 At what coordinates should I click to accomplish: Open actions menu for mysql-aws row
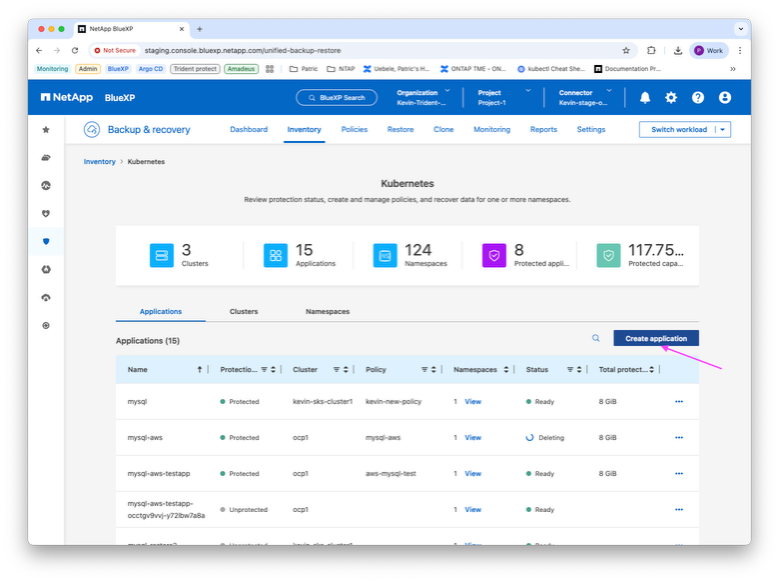tap(679, 437)
